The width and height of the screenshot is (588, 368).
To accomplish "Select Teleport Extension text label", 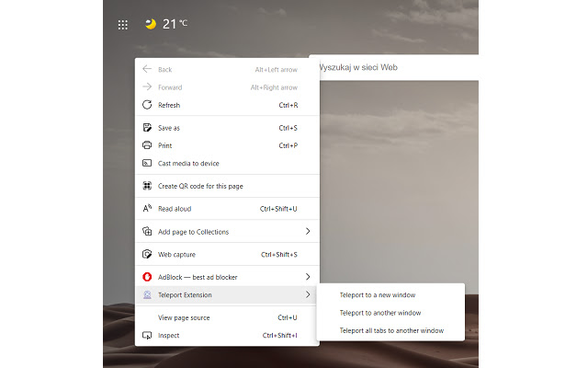I will click(185, 294).
